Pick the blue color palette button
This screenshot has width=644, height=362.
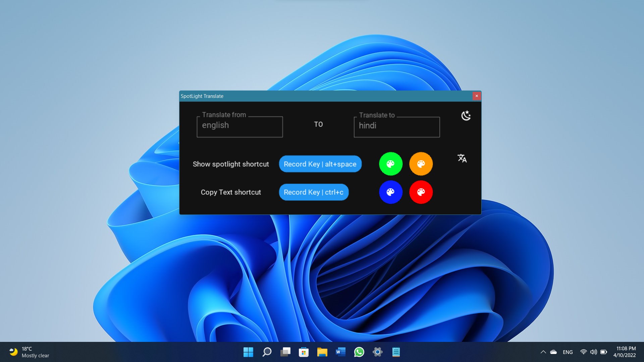[x=391, y=192]
